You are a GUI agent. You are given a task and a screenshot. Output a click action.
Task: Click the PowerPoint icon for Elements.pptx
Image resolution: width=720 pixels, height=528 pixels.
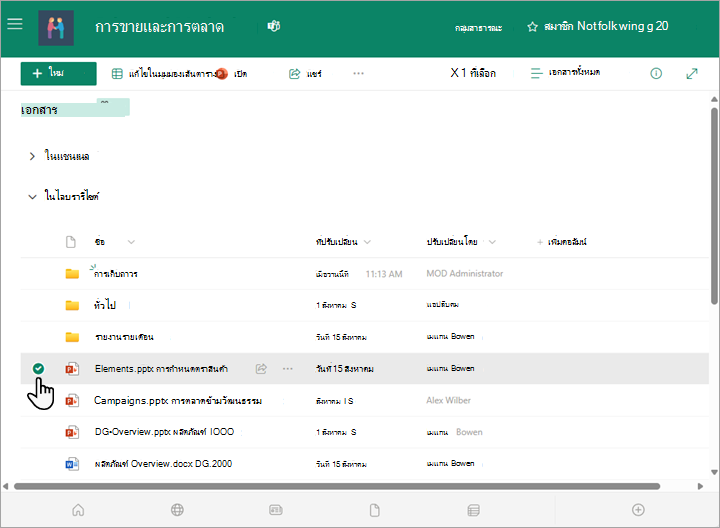click(x=72, y=369)
